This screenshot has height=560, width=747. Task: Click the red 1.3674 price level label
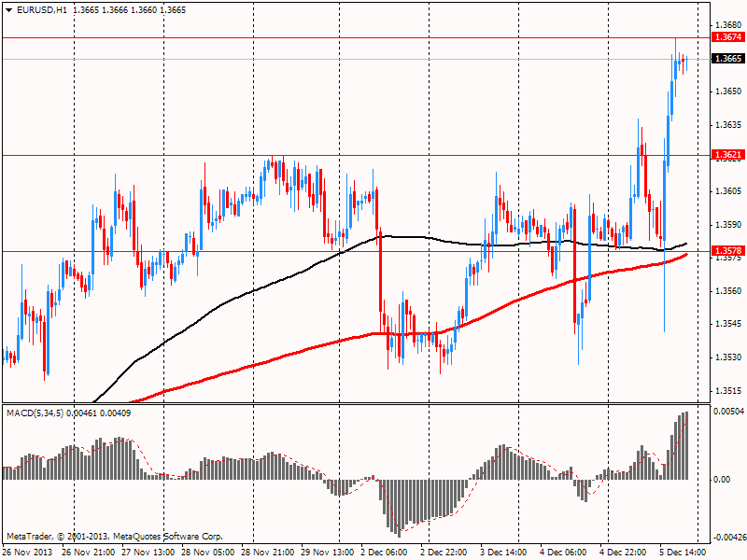pos(728,37)
